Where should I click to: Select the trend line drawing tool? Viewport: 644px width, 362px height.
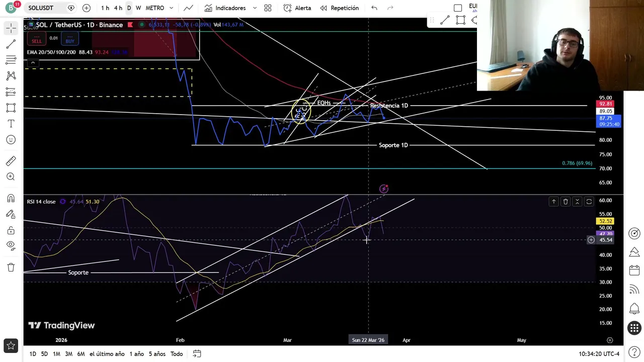[11, 45]
